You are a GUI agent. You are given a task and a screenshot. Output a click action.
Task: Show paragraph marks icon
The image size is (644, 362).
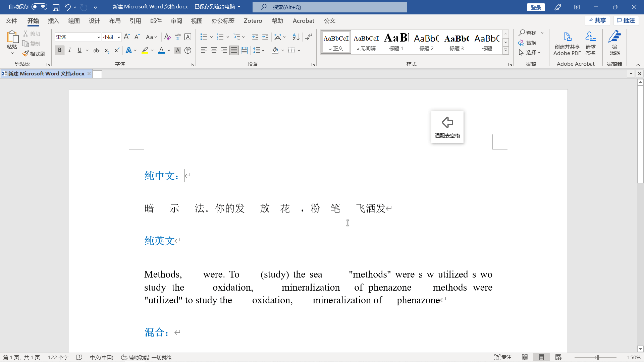click(309, 37)
